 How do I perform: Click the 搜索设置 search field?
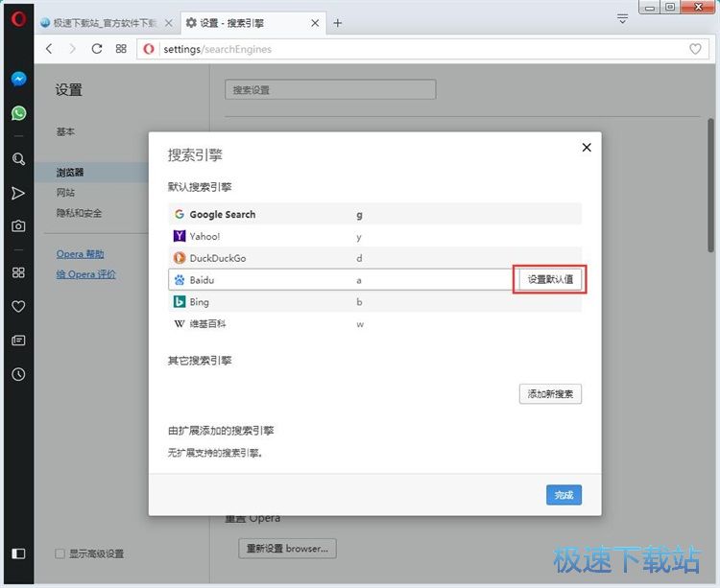(x=330, y=89)
